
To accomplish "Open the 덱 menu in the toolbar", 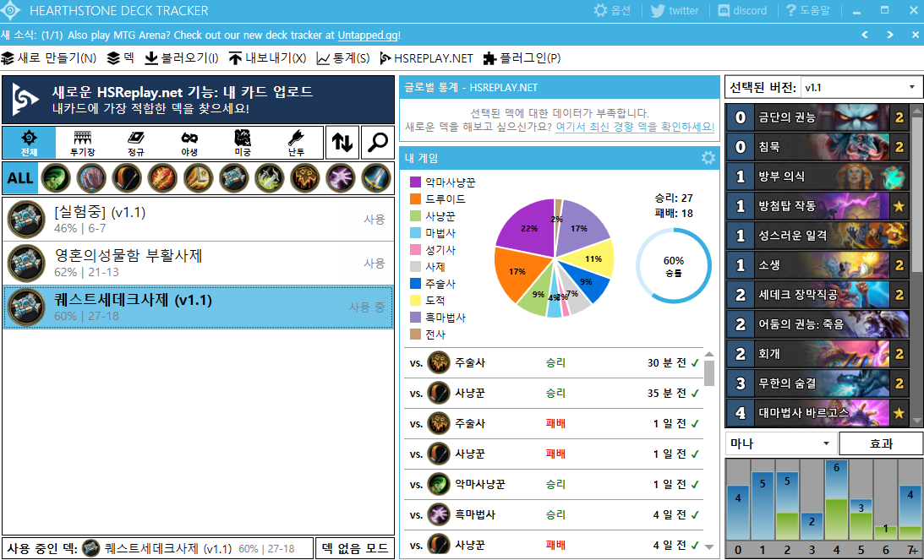I will pos(121,57).
